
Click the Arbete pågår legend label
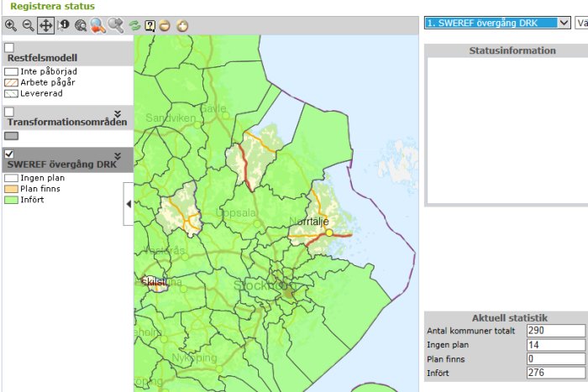[48, 82]
